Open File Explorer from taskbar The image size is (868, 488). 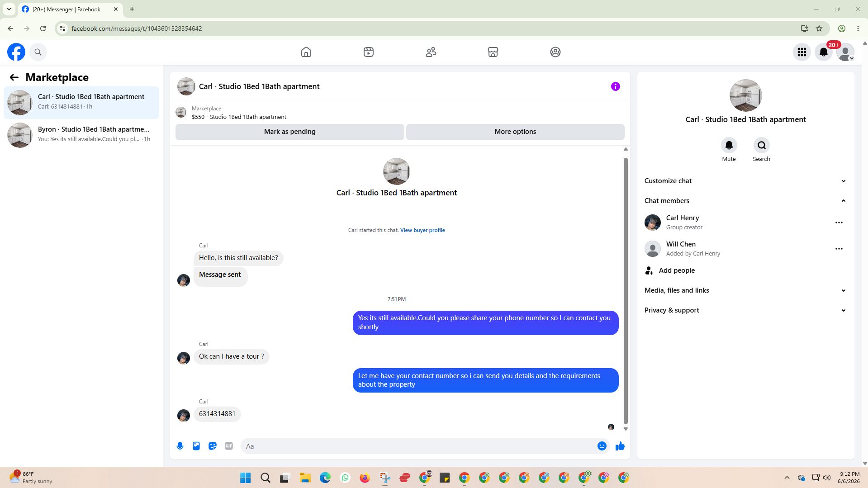(305, 478)
